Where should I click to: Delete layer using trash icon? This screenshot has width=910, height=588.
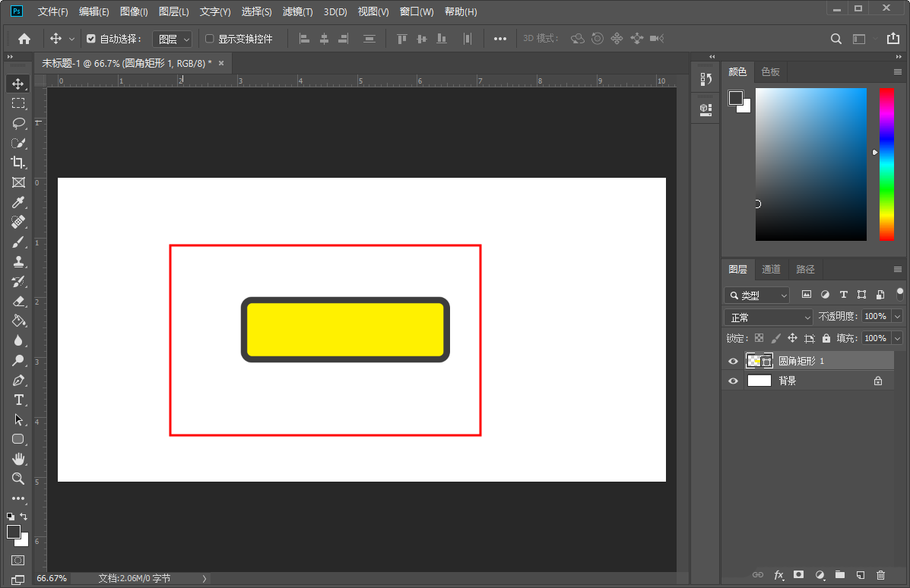(x=880, y=575)
